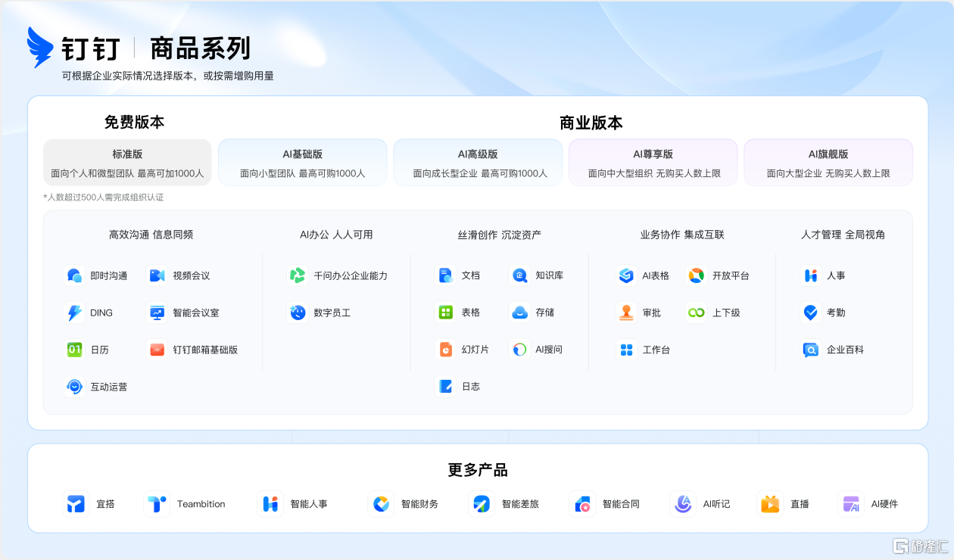Open the 智能合同 icon
The image size is (954, 560).
582,504
